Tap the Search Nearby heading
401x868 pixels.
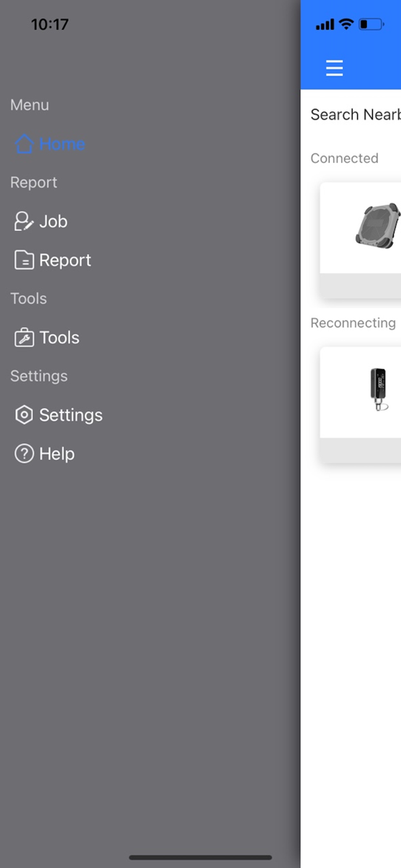point(354,115)
